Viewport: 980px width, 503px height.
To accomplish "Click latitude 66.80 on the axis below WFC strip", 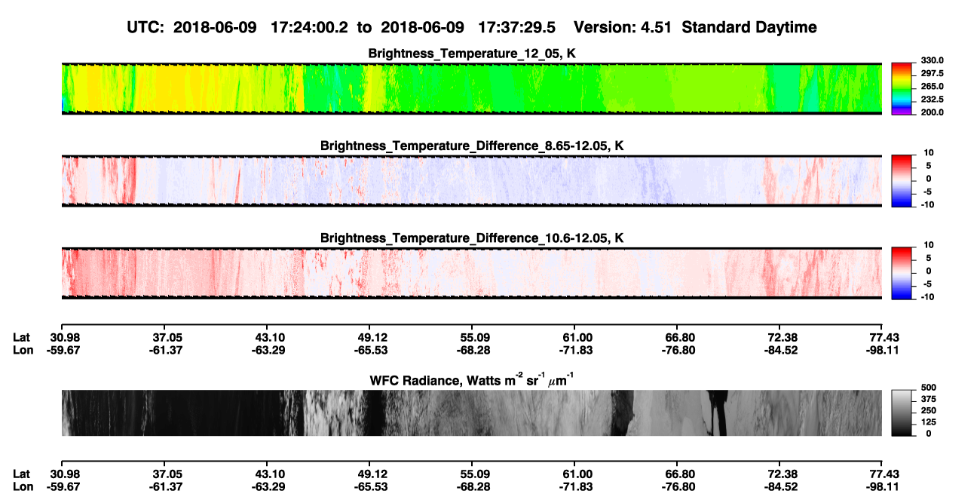I will click(x=680, y=474).
